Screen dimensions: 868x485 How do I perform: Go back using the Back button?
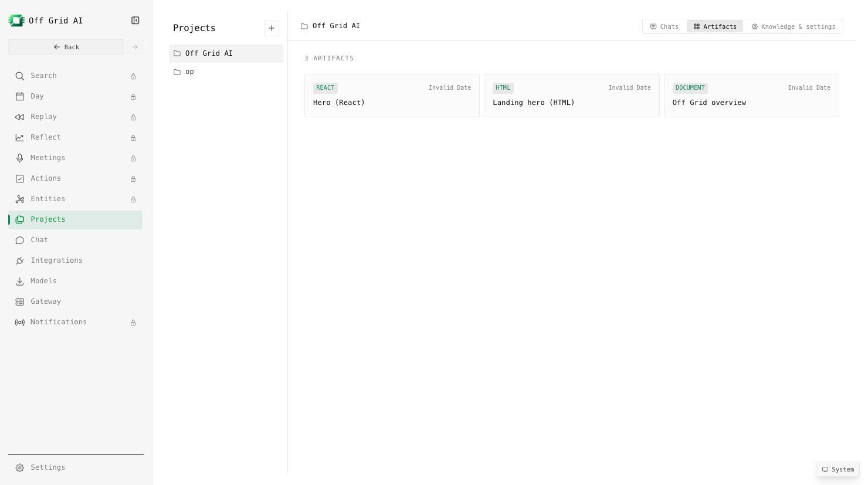click(x=66, y=47)
